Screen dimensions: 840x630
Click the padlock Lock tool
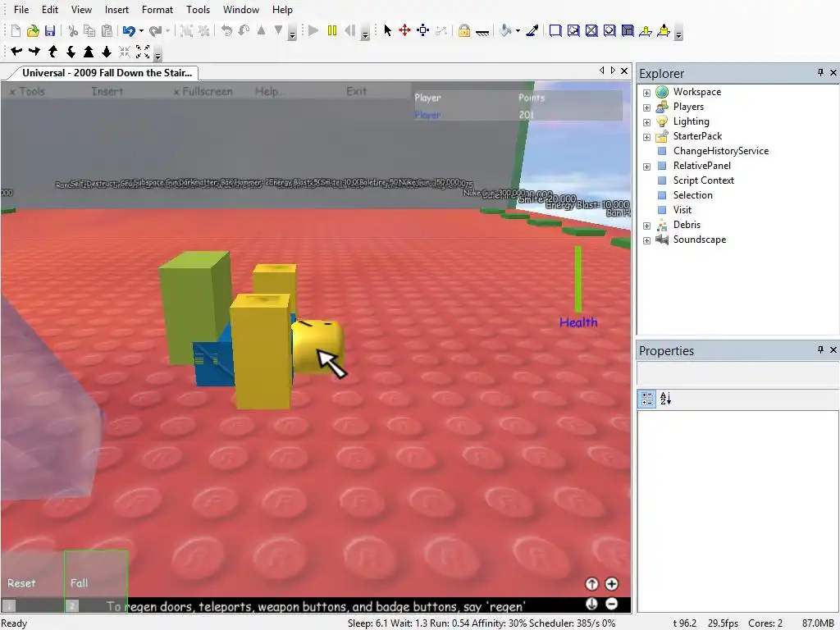click(x=464, y=30)
